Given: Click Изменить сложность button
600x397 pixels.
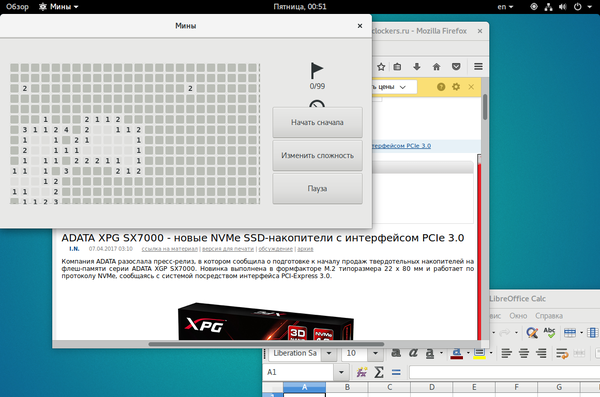Looking at the screenshot, I should (x=317, y=155).
